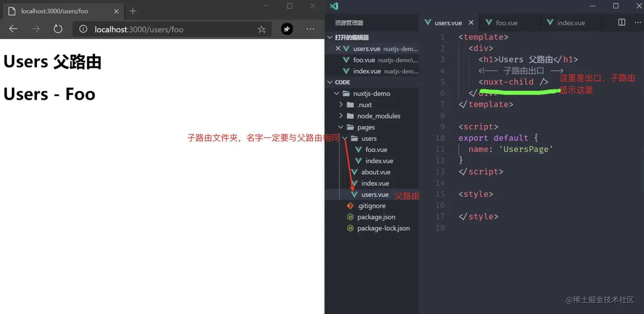The width and height of the screenshot is (644, 314).
Task: Click the 'Users 父路由' heading in browser
Action: point(52,62)
